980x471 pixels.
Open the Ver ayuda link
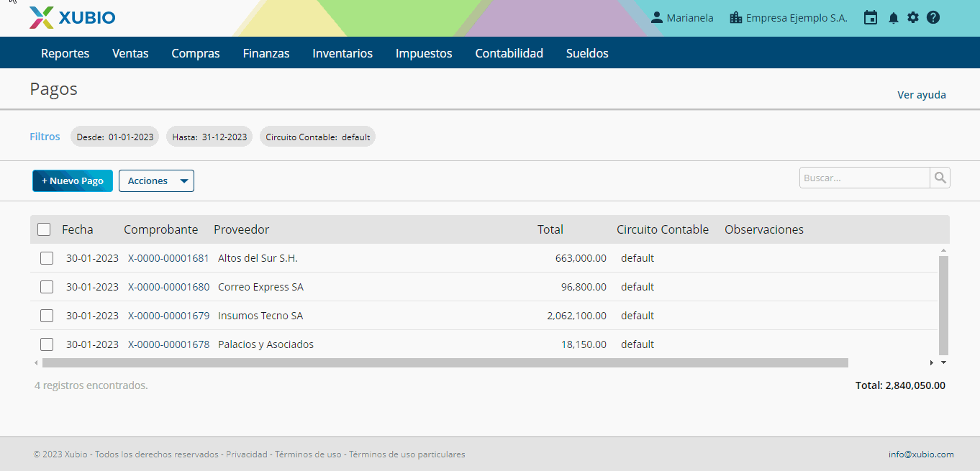coord(922,95)
